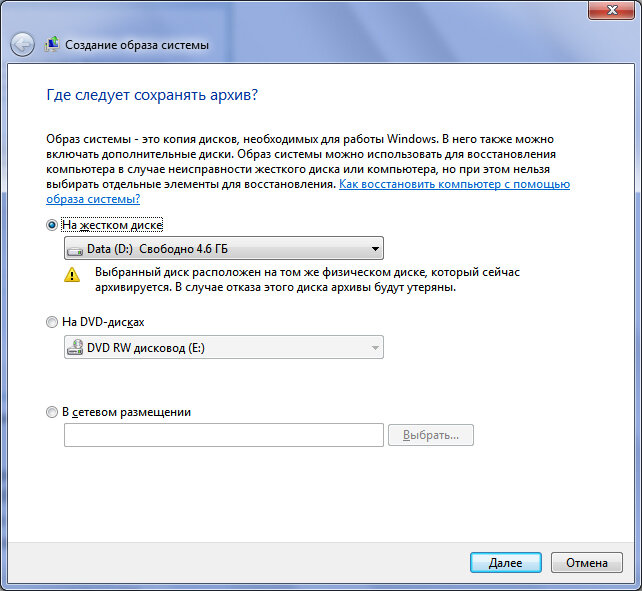The image size is (642, 591).
Task: Click the hard drive icon in the Data (D:) combo box
Action: pyautogui.click(x=75, y=249)
